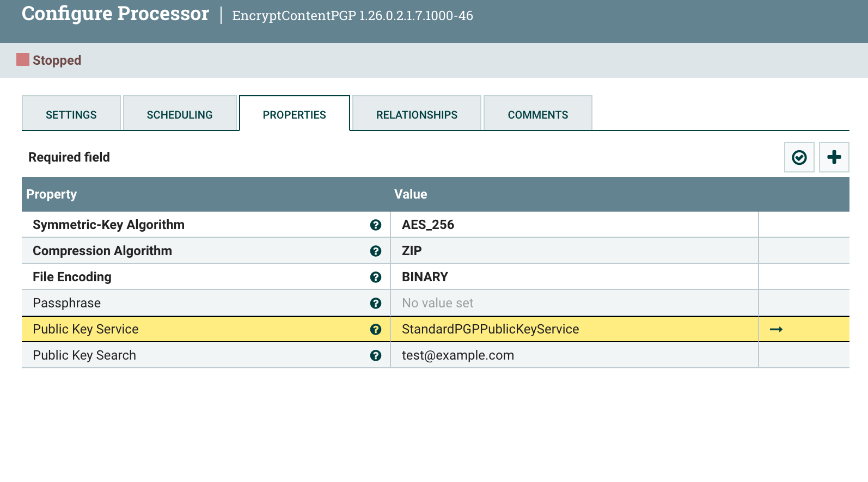Click the verify properties checkmark icon
This screenshot has width=868, height=482.
click(x=799, y=157)
